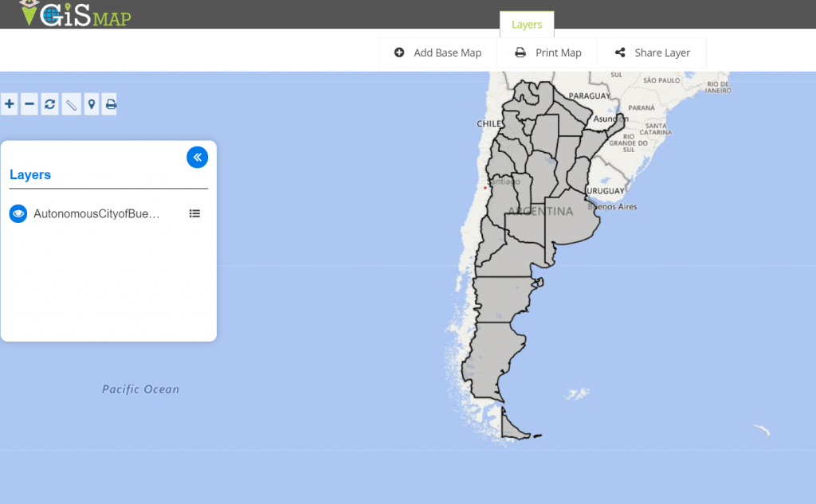816x504 pixels.
Task: Click the print icon in map toolbar
Action: coord(109,104)
